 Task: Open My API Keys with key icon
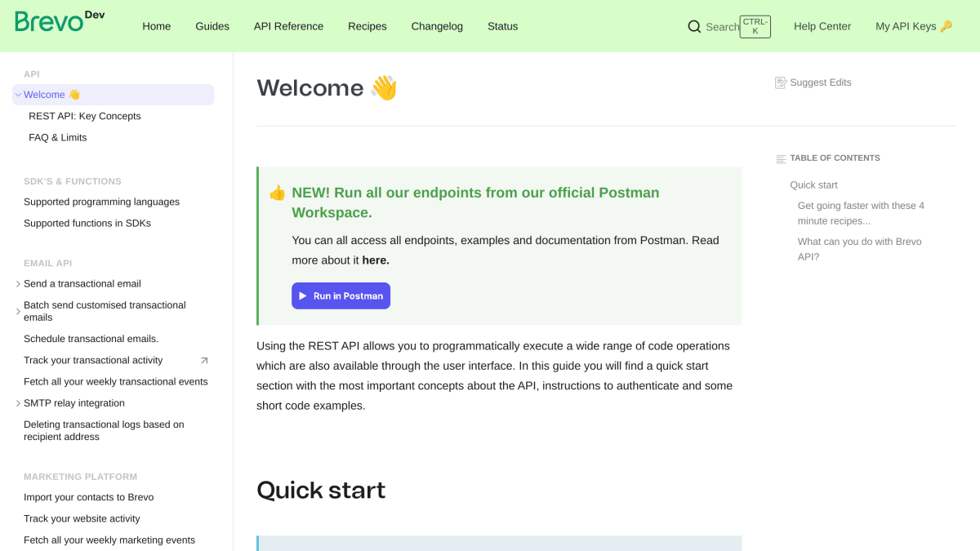(x=914, y=26)
